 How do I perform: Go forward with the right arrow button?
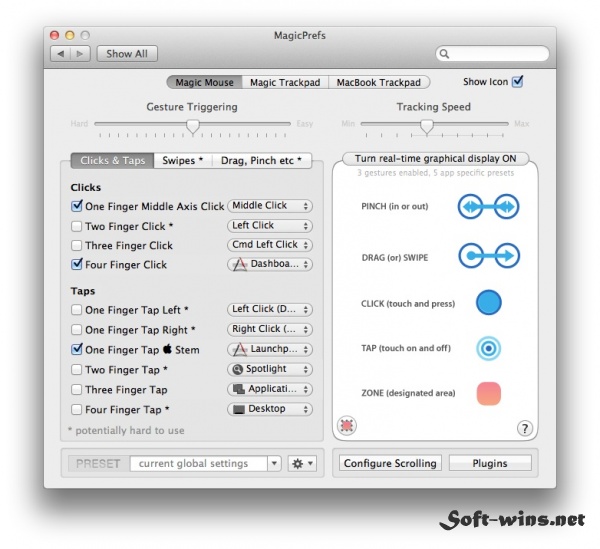coord(80,54)
